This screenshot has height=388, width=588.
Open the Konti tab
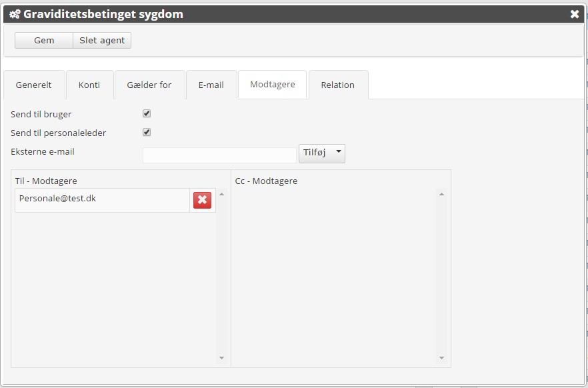point(89,85)
